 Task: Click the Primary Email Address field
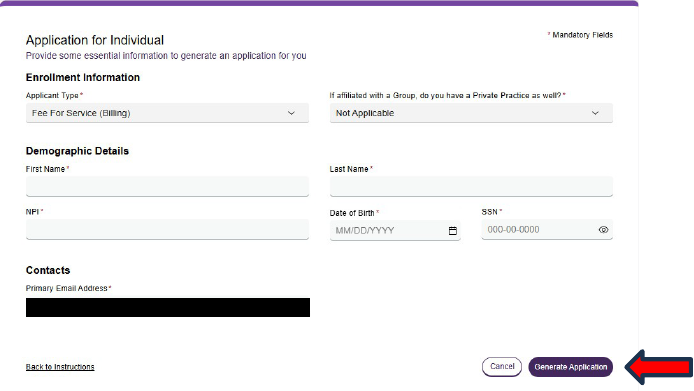click(x=168, y=307)
